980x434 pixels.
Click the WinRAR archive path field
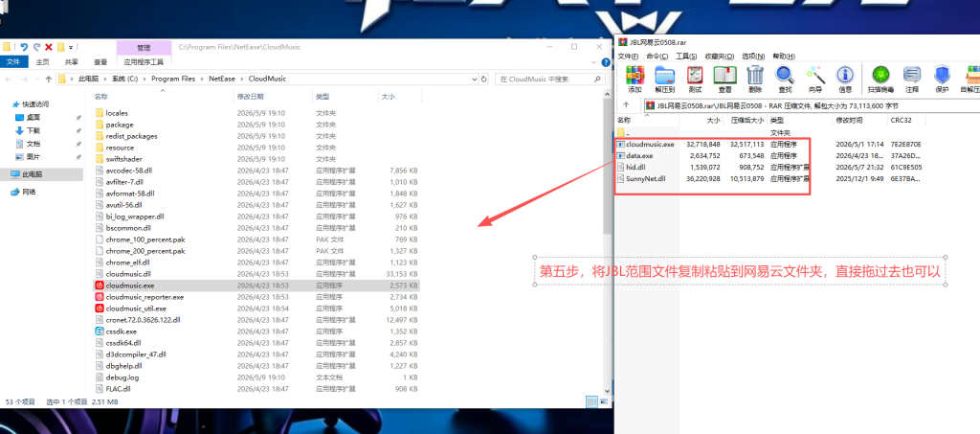coord(812,105)
